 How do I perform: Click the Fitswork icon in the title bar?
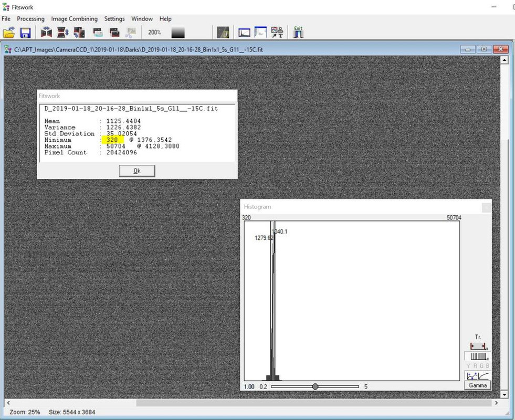pos(6,7)
